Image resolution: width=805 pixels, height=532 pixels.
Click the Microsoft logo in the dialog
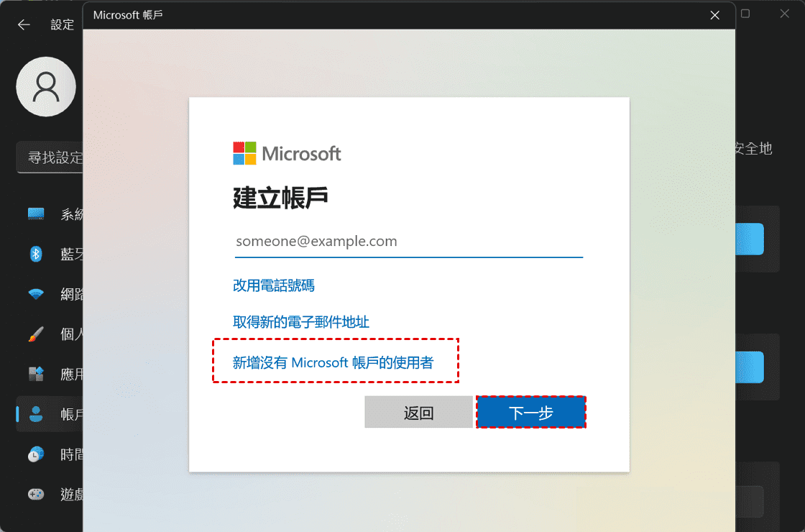(287, 153)
